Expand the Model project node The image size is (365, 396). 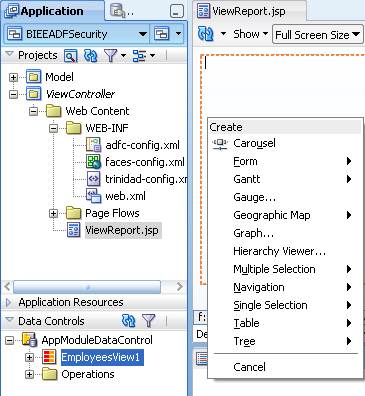(x=13, y=78)
